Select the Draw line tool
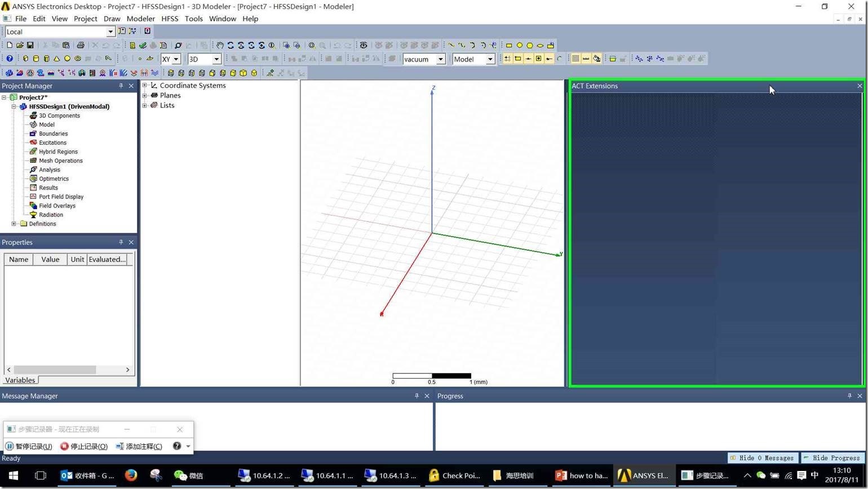 (x=451, y=45)
